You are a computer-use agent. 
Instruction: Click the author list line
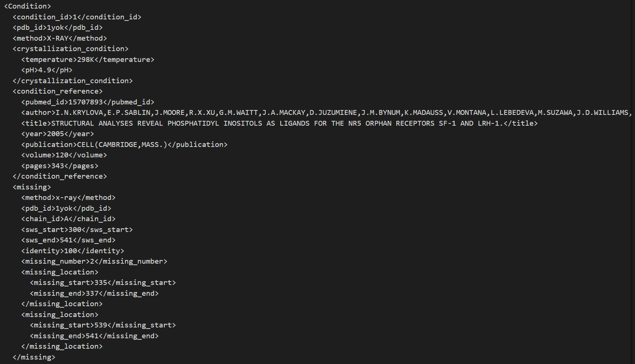click(326, 113)
